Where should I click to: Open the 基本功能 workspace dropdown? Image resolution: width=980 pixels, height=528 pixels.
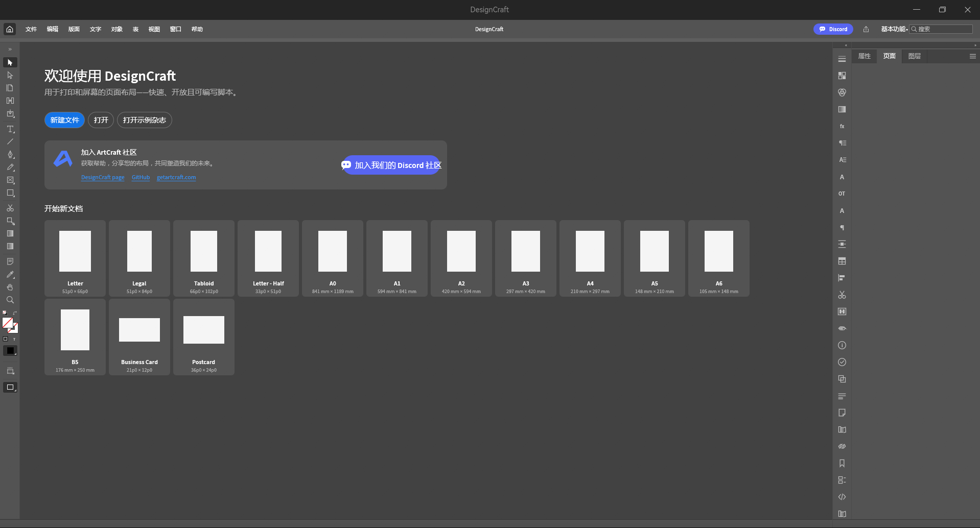[x=894, y=29]
